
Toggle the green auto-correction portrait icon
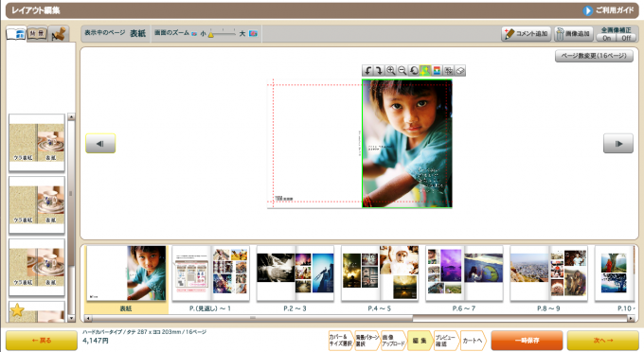[425, 71]
